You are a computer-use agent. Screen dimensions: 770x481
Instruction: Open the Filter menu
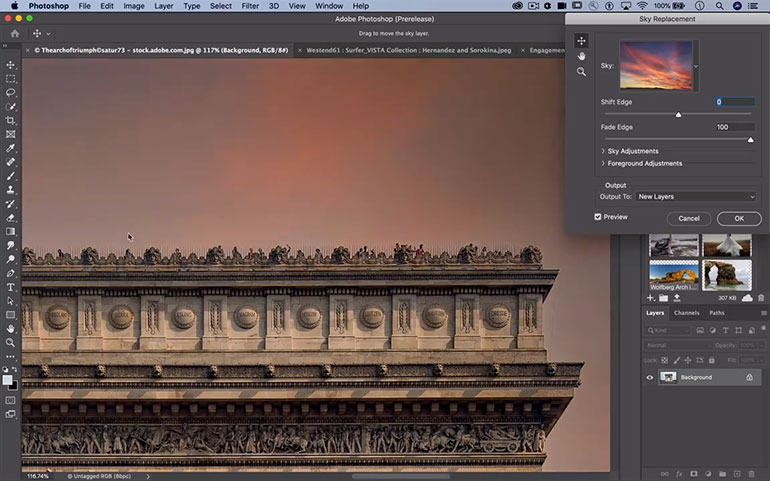249,6
